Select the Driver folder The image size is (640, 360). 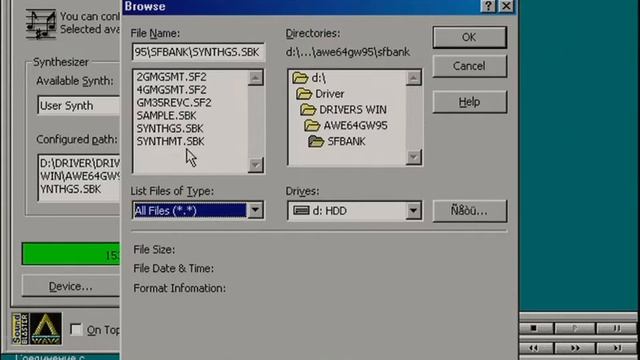point(320,94)
